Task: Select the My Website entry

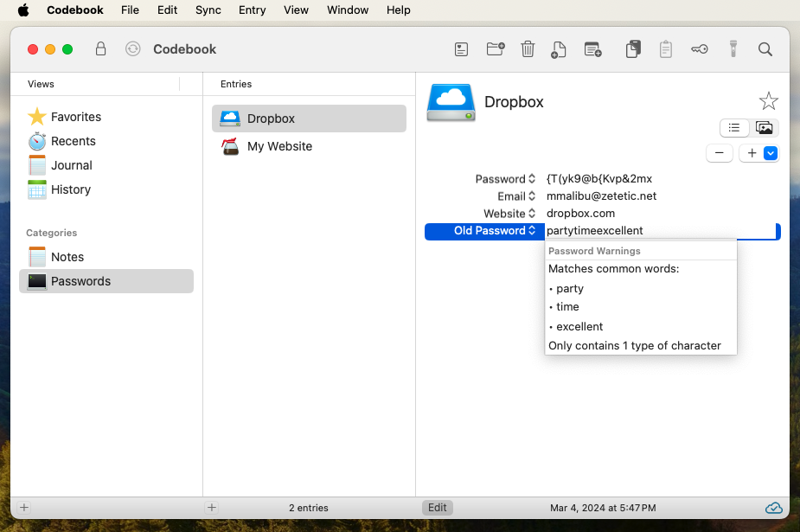Action: point(309,146)
